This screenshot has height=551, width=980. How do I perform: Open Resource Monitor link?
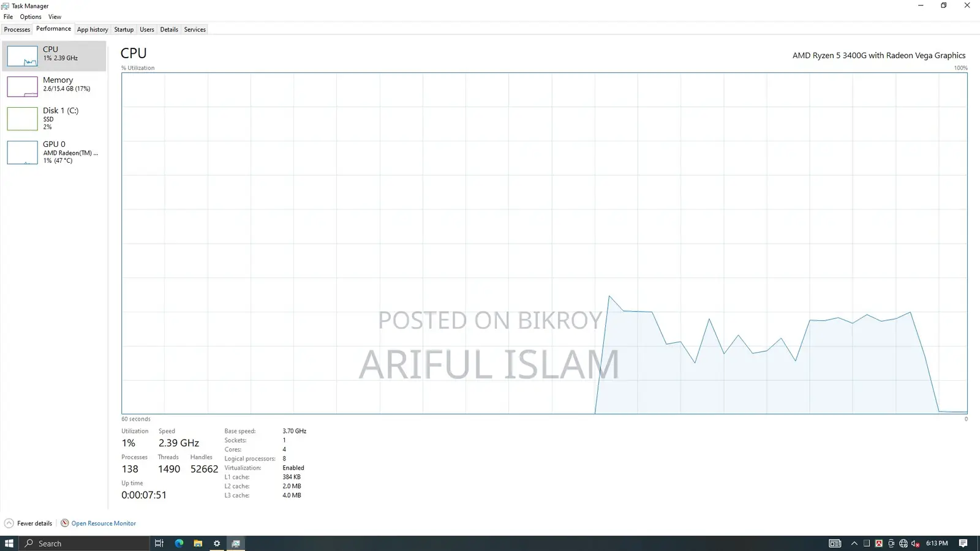pyautogui.click(x=104, y=523)
